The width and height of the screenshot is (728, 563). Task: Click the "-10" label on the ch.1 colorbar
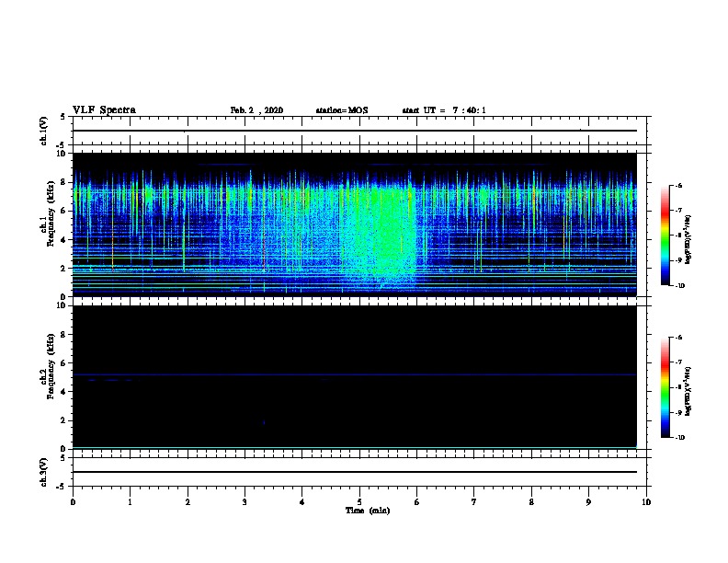(x=679, y=286)
